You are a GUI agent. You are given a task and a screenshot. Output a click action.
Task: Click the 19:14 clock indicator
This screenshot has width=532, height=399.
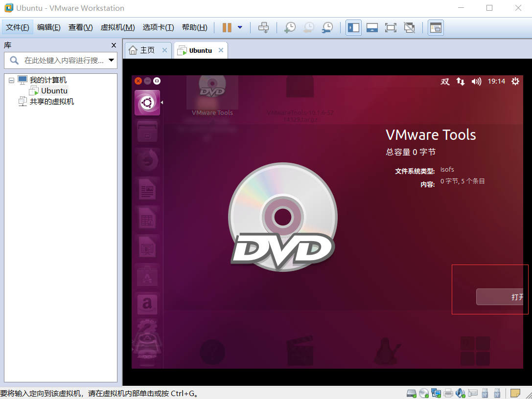[x=496, y=81]
